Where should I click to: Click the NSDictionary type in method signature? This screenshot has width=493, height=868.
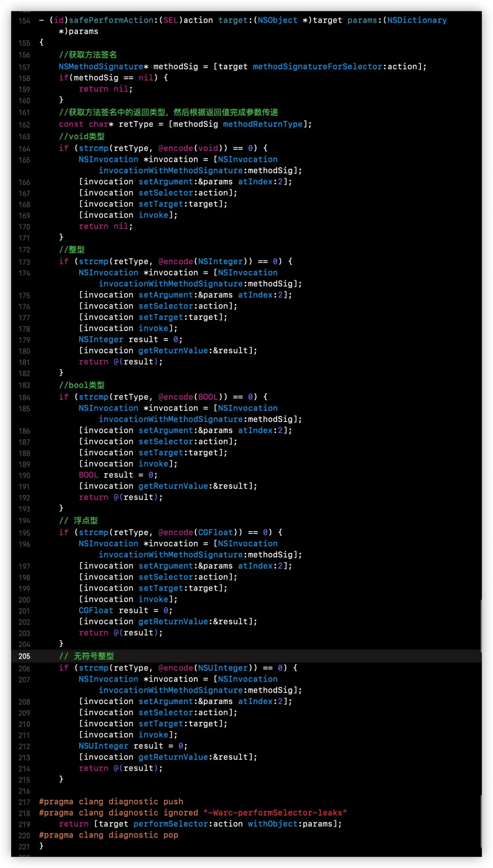pyautogui.click(x=416, y=20)
